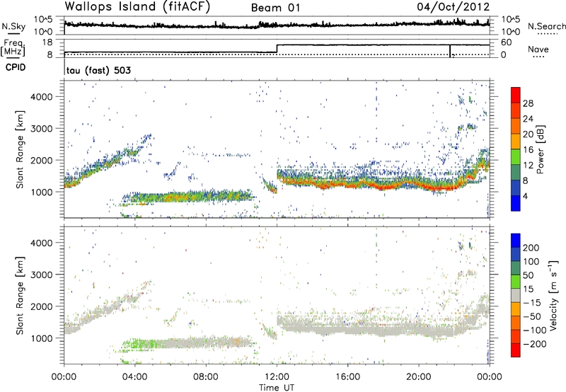Click the power panel 'Slant Range [km]' label
The image size is (566, 392).
pyautogui.click(x=20, y=149)
